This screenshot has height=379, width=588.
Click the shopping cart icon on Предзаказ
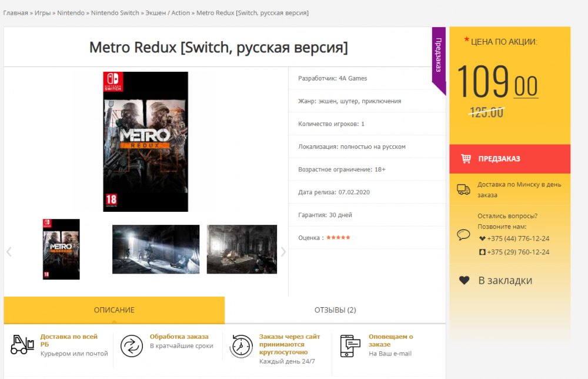466,159
